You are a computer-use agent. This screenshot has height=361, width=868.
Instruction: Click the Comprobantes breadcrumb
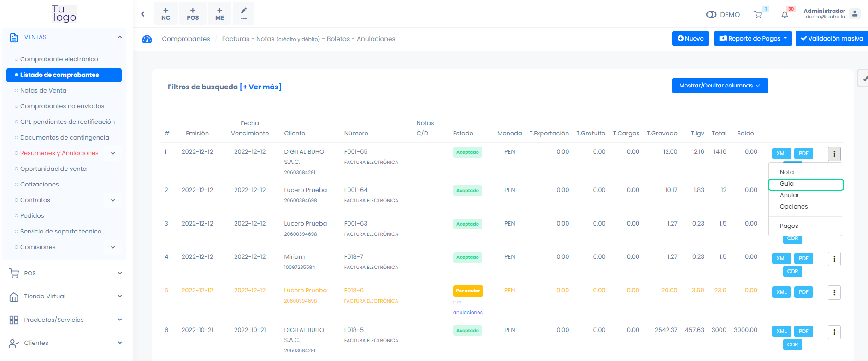click(186, 39)
